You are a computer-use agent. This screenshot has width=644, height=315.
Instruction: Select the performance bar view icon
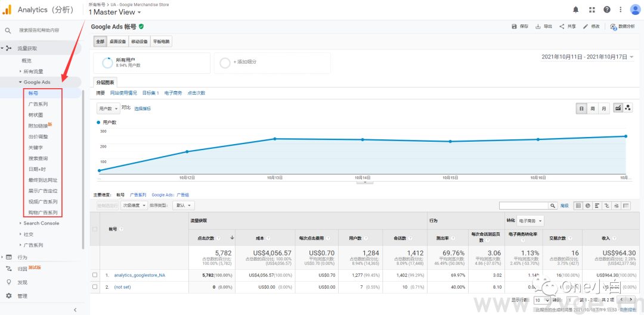click(597, 205)
